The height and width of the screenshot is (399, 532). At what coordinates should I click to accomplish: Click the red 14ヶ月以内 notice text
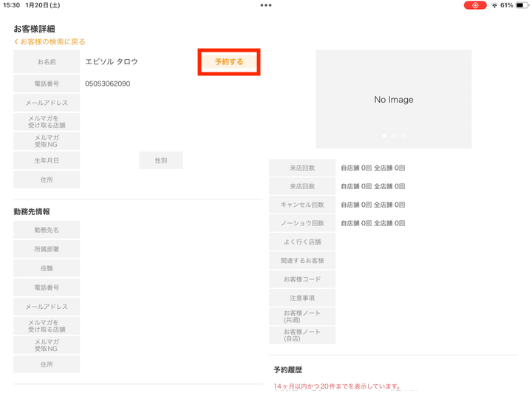tap(338, 386)
